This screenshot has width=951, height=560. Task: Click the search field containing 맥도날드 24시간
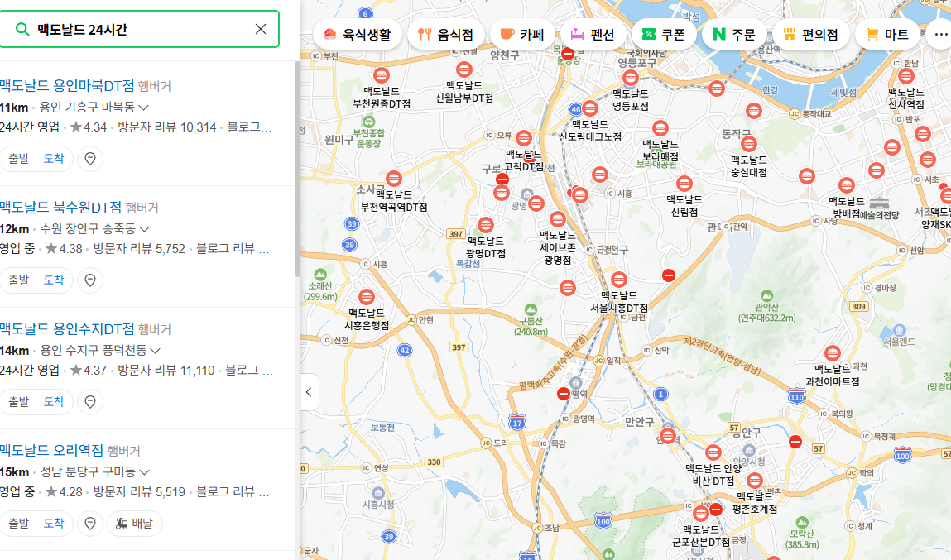pyautogui.click(x=140, y=29)
